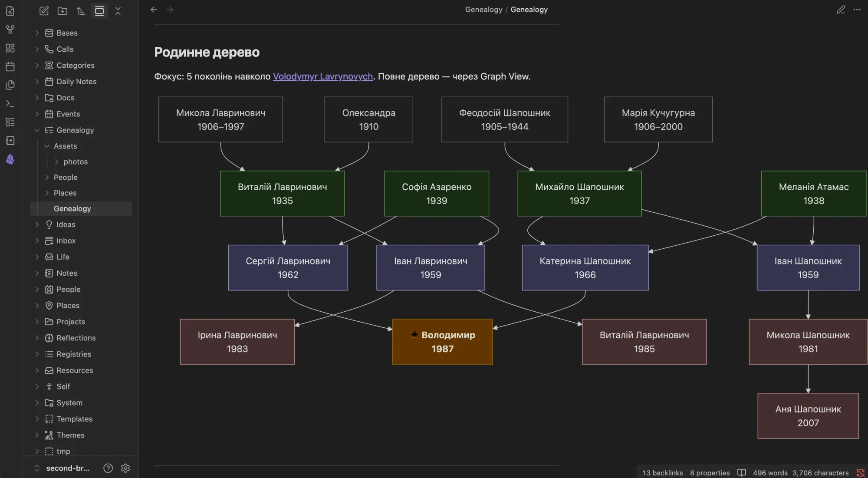Open the Themes folder
The image size is (868, 478).
coord(81,435)
